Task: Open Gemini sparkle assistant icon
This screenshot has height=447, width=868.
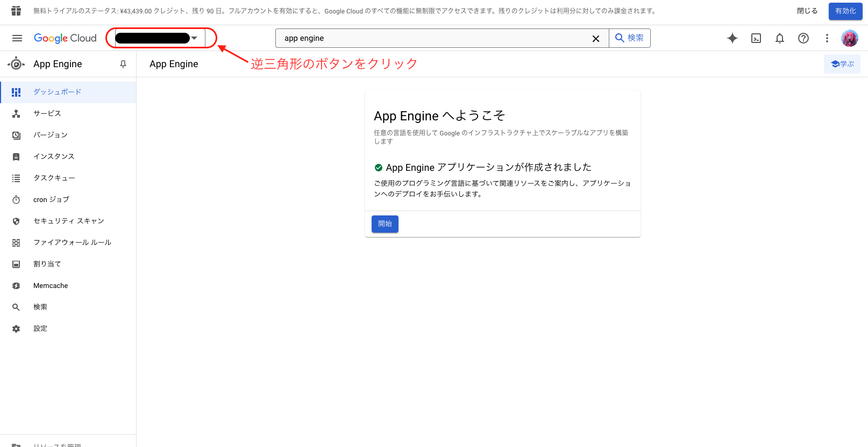Action: [x=732, y=38]
